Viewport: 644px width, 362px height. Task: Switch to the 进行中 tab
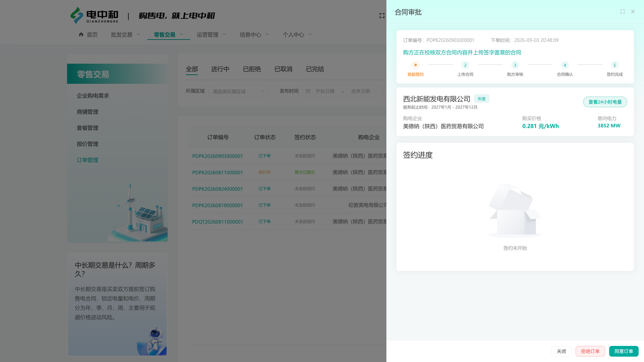click(x=220, y=69)
